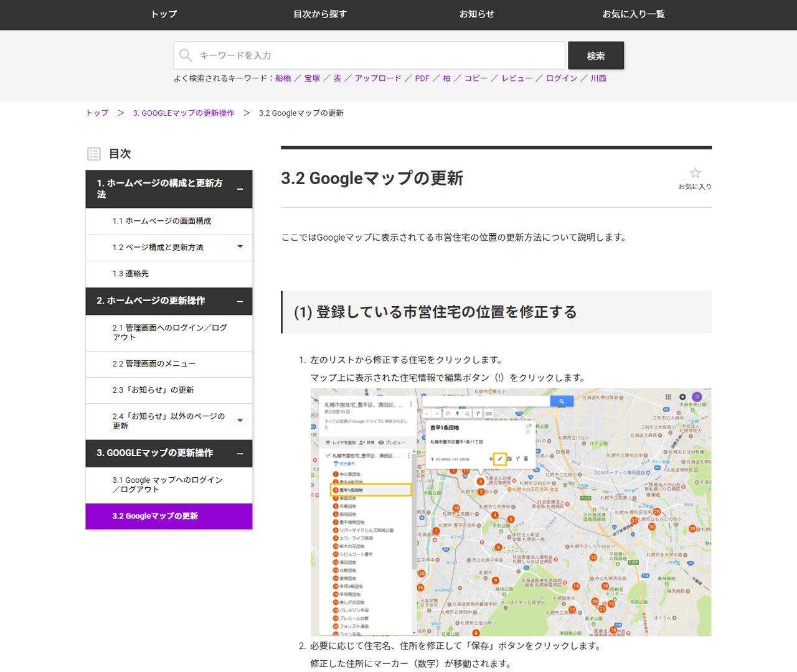Click the キーワードを入力 search input field
Viewport: 797px width, 672px height.
(374, 55)
